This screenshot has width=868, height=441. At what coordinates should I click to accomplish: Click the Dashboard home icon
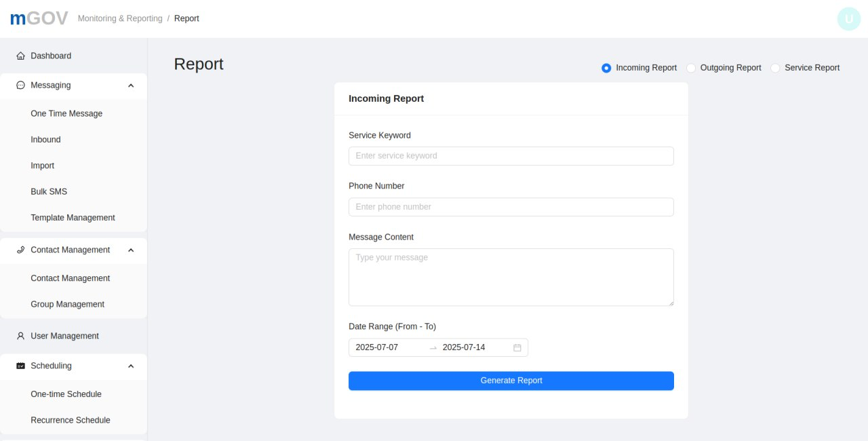click(x=20, y=56)
